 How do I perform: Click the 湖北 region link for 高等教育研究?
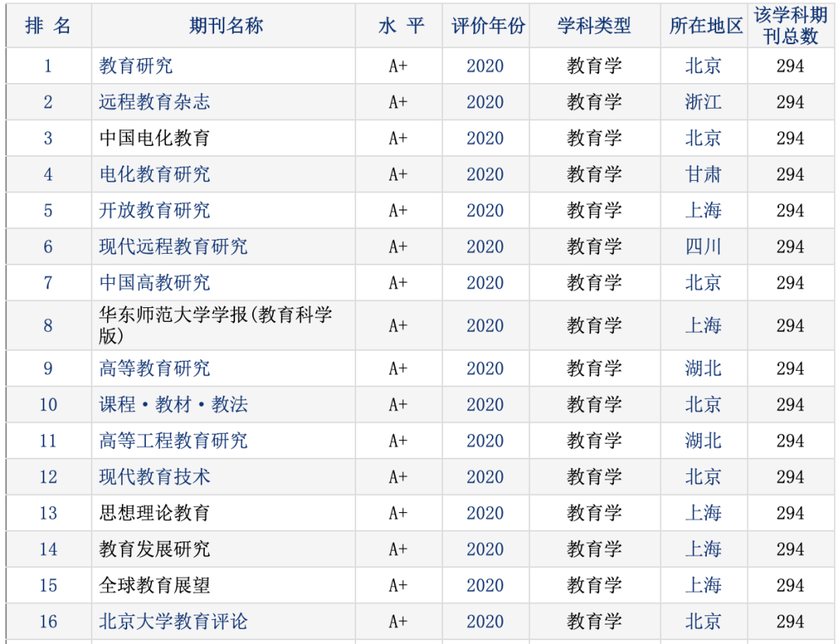pos(703,369)
